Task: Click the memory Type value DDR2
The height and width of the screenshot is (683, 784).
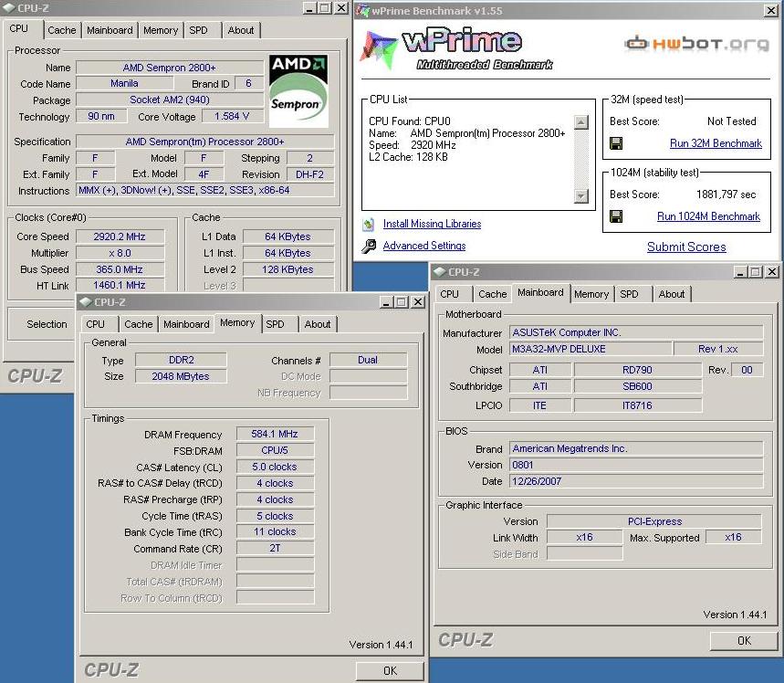Action: tap(181, 360)
